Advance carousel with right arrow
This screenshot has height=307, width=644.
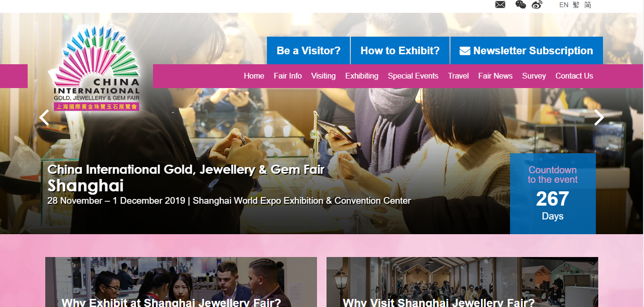pos(599,118)
